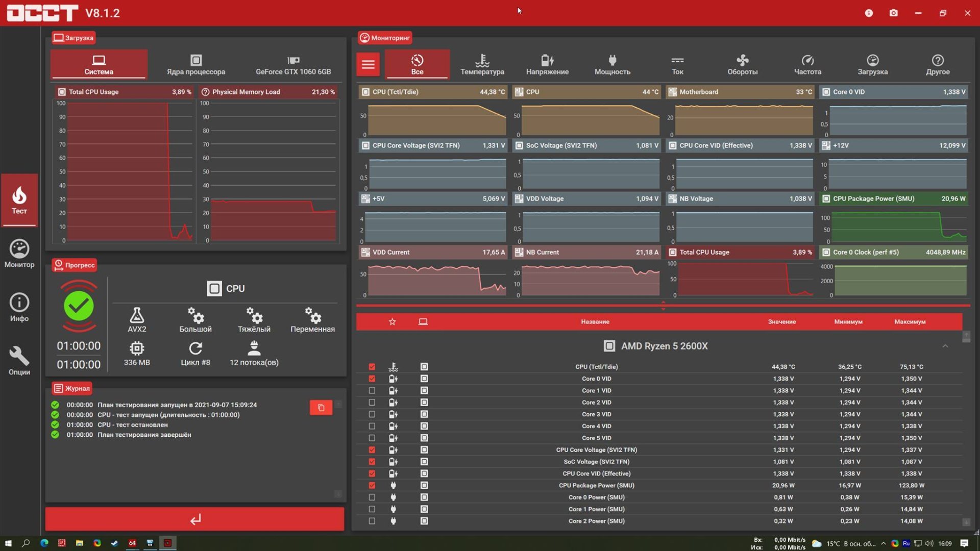This screenshot has height=551, width=980.
Task: Uncheck Core 0 VID sensor checkbox
Action: (372, 379)
